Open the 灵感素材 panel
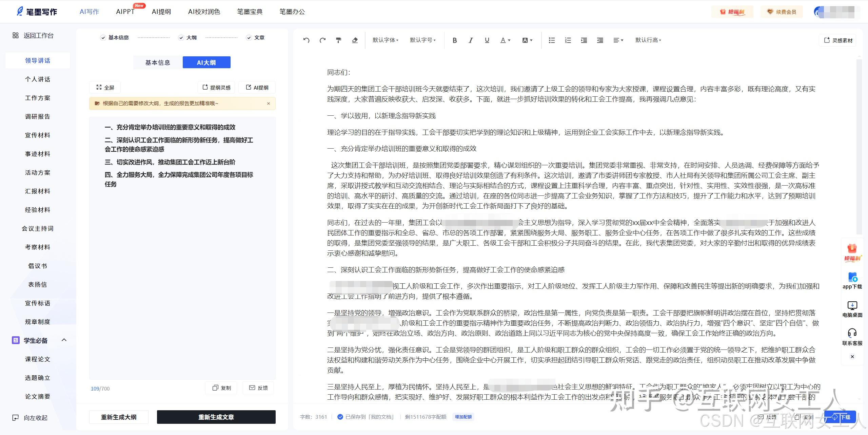The height and width of the screenshot is (435, 868). coord(838,40)
